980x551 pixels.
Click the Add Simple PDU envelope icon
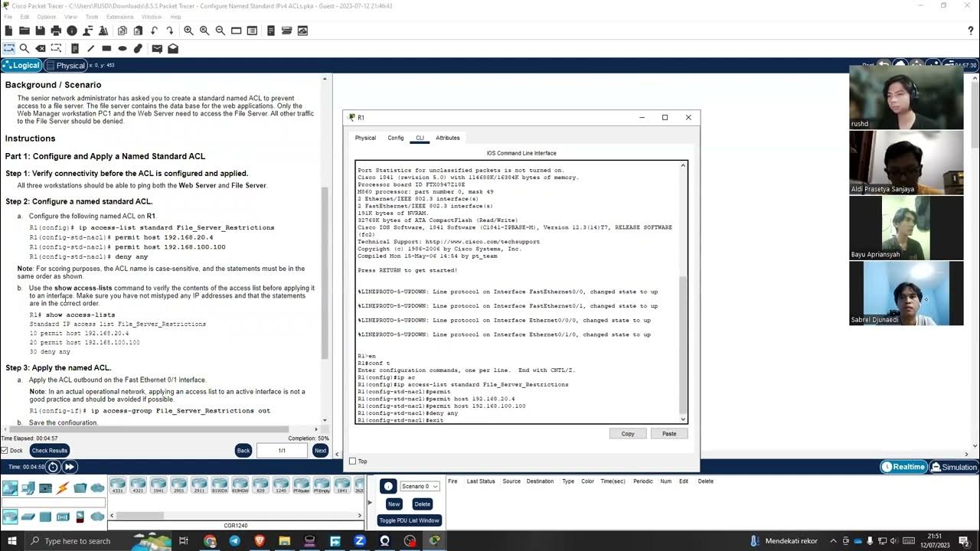click(157, 48)
